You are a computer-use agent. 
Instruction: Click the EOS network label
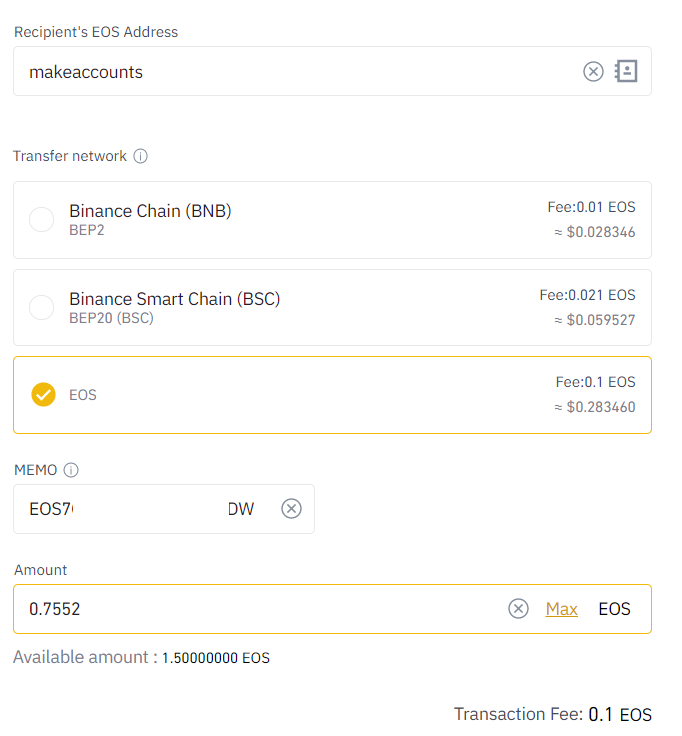[83, 395]
